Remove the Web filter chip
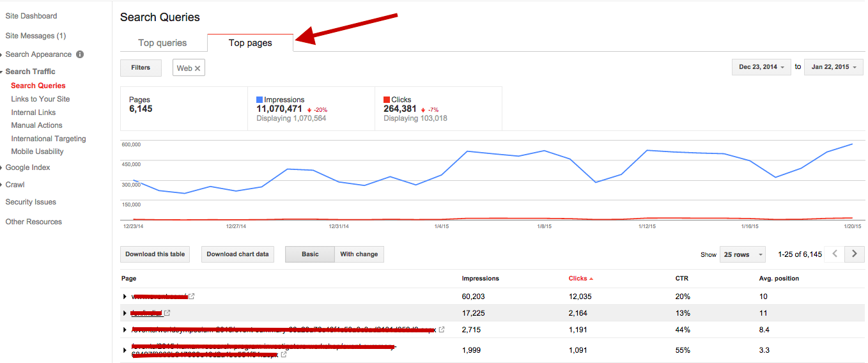Viewport: 868px width, 363px height. click(x=198, y=68)
